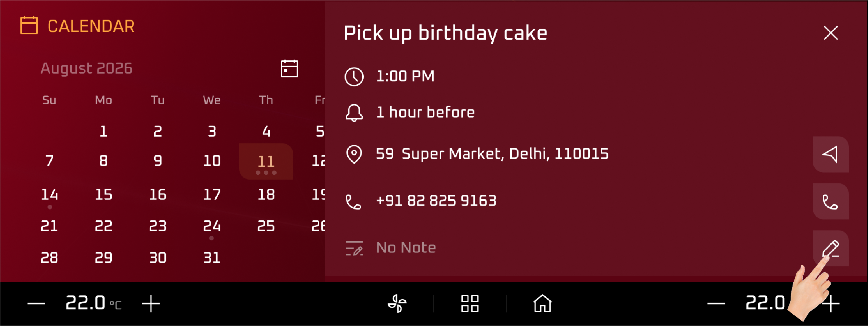Increase the left temperature
This screenshot has height=326, width=868.
[x=151, y=303]
